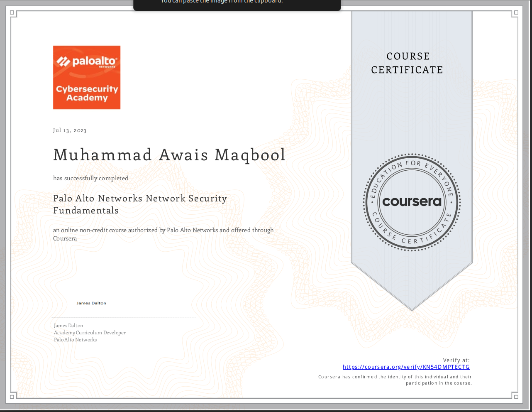Viewport: 532px width, 412px height.
Task: Click the Coursera identity confirmation statement
Action: click(x=395, y=380)
